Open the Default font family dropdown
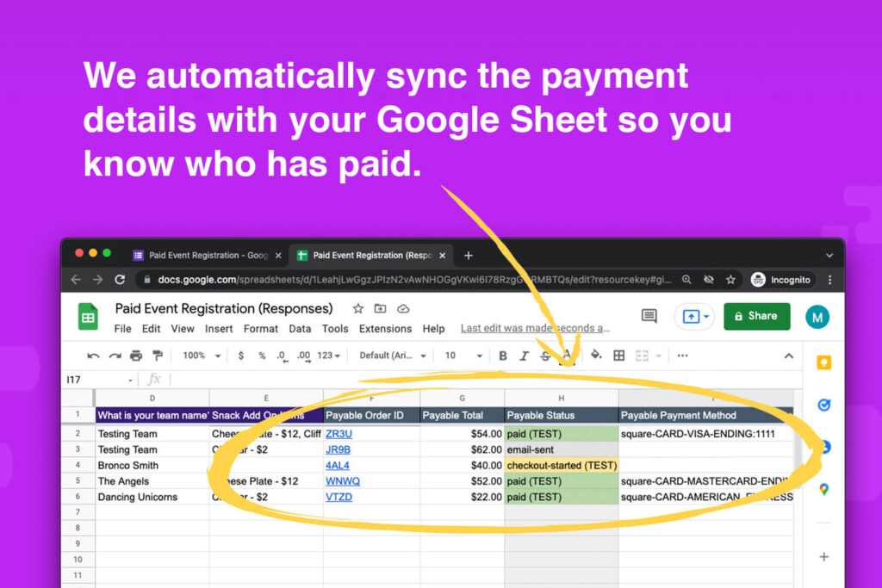 pyautogui.click(x=392, y=355)
